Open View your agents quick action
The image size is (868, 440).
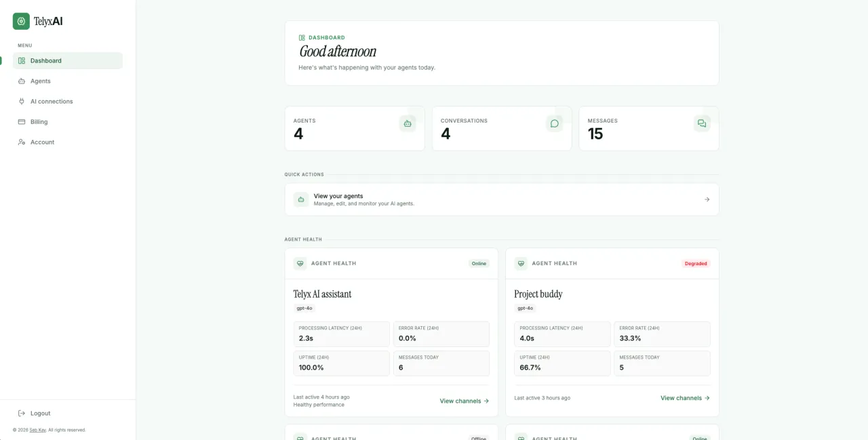pos(502,199)
